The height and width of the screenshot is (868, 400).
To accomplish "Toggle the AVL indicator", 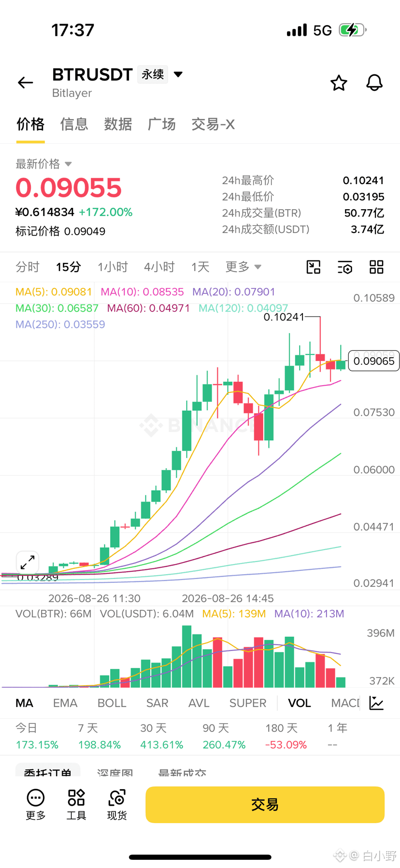I will click(x=199, y=703).
